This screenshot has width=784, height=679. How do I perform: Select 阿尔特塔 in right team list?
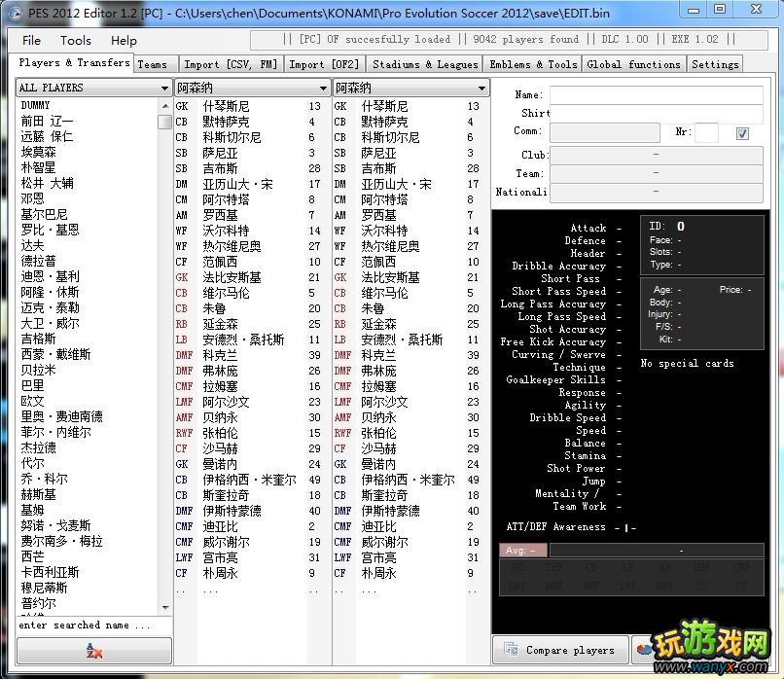tap(384, 199)
